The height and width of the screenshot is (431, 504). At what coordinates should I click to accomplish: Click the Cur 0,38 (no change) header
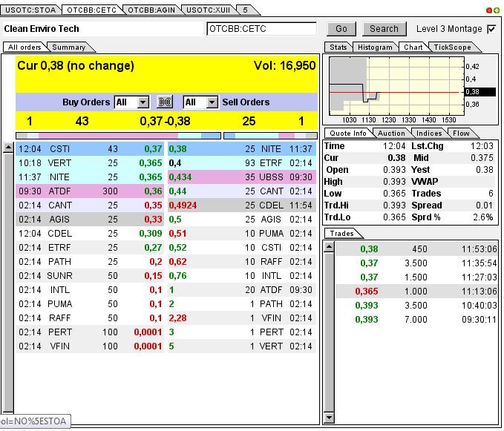tap(76, 66)
